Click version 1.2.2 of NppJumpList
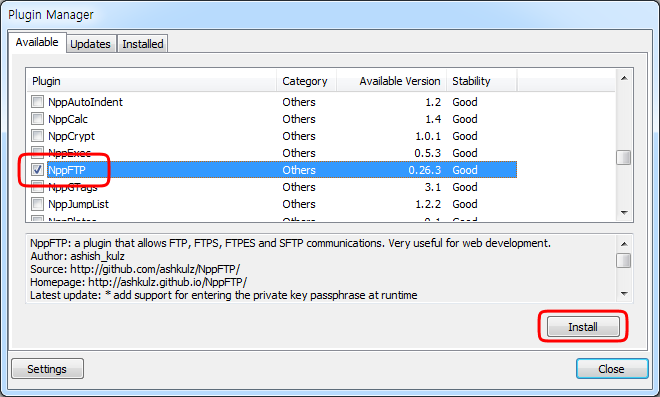The height and width of the screenshot is (397, 660). (428, 204)
